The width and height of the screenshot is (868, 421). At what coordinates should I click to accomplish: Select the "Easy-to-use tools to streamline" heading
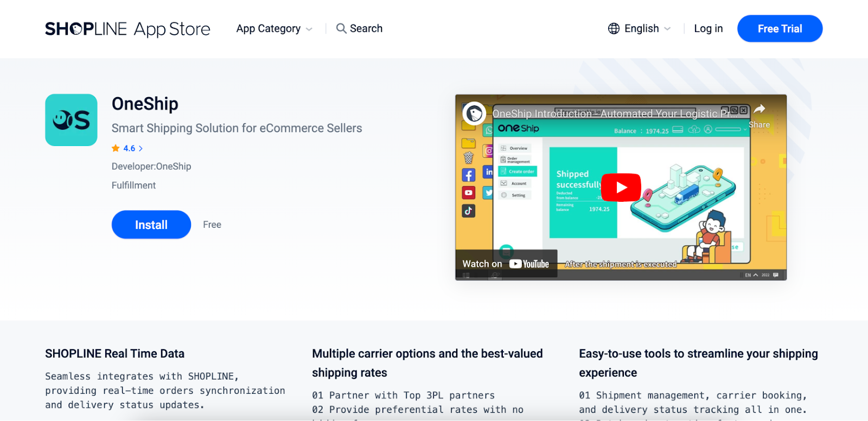coord(698,363)
